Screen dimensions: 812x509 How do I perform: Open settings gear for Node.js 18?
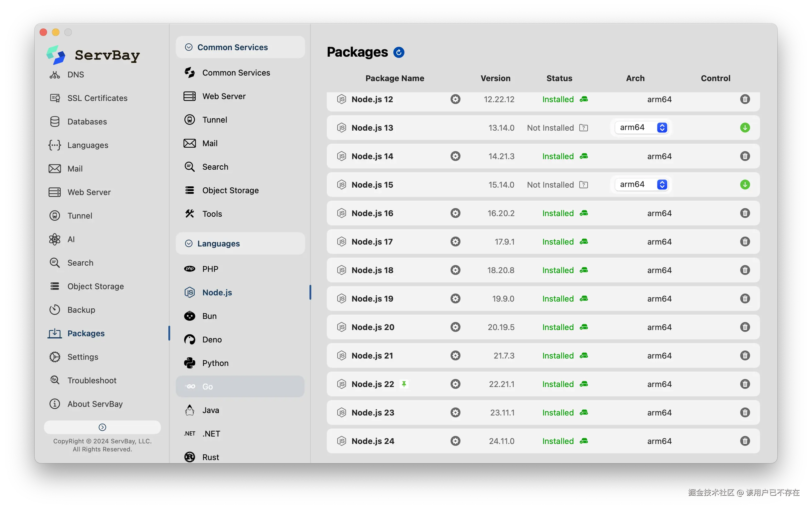[x=455, y=270]
